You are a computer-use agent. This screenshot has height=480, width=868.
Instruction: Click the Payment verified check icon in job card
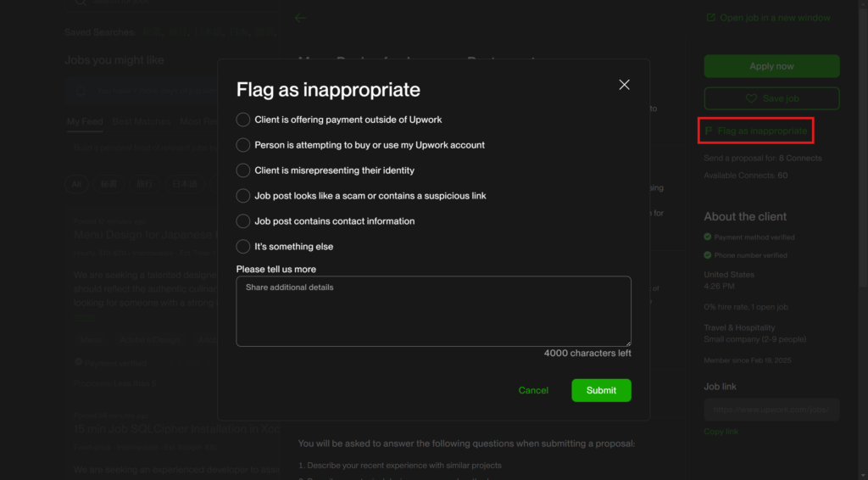78,362
